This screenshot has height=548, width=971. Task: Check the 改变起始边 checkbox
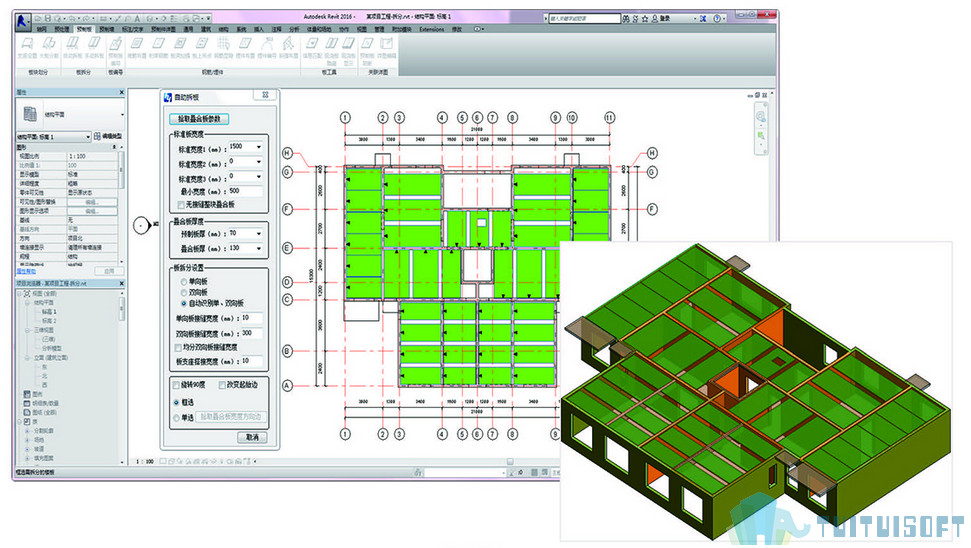[x=222, y=385]
